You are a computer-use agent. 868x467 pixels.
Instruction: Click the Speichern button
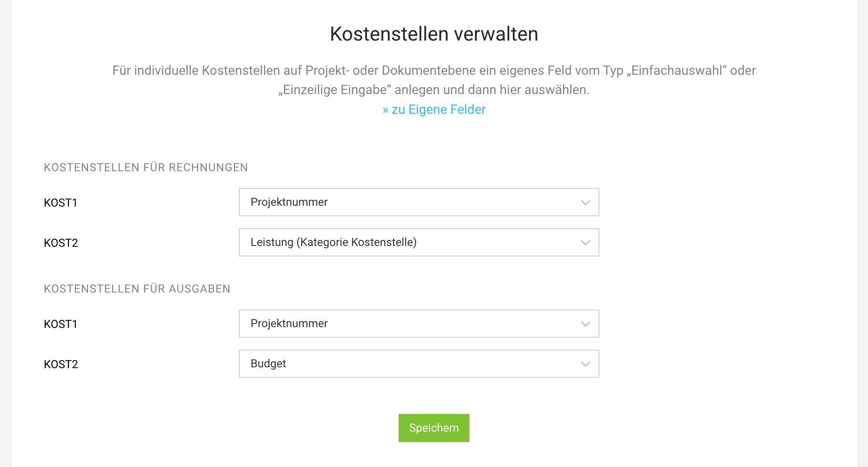pyautogui.click(x=434, y=428)
